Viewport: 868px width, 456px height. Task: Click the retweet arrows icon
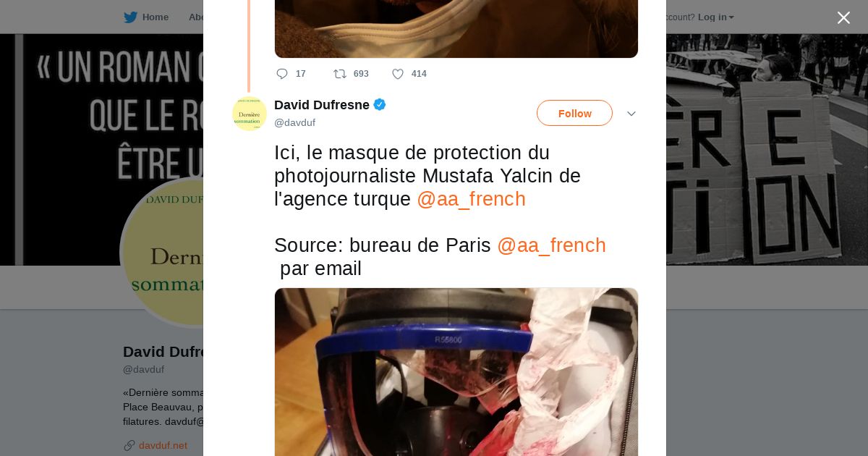[x=340, y=74]
